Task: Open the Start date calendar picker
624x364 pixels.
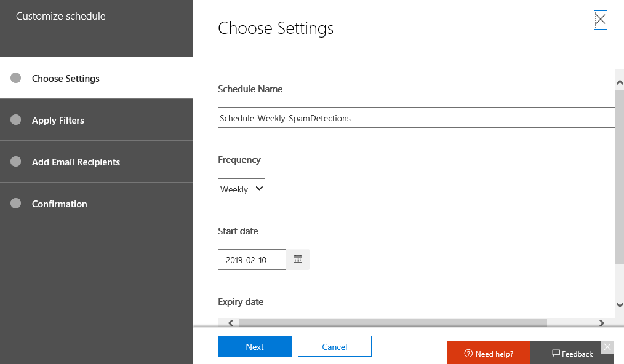Action: [298, 259]
